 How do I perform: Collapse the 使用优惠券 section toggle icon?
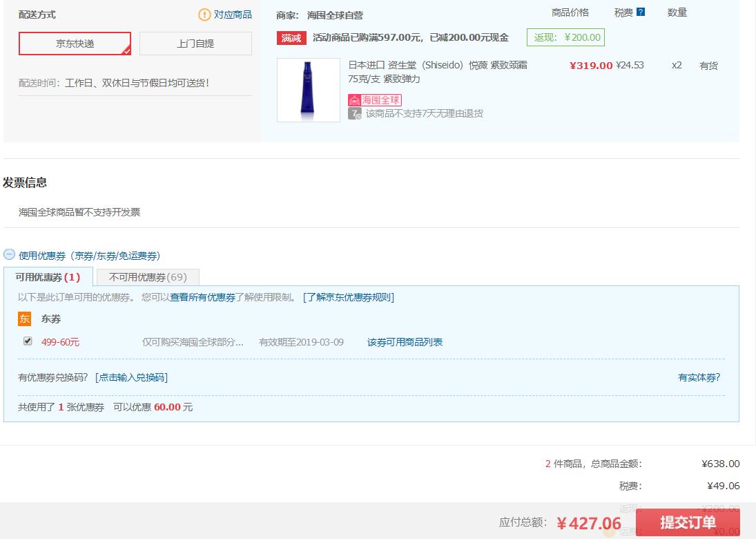tap(9, 254)
